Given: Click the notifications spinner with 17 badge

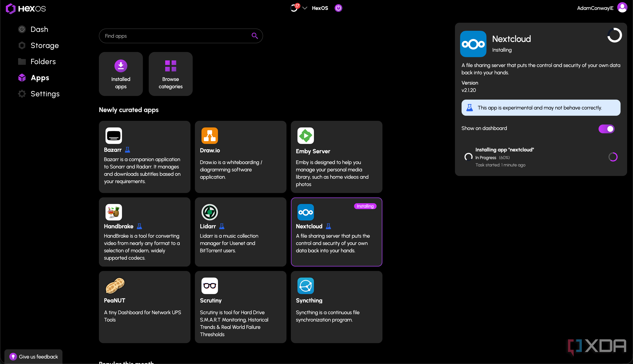Looking at the screenshot, I should pos(295,8).
